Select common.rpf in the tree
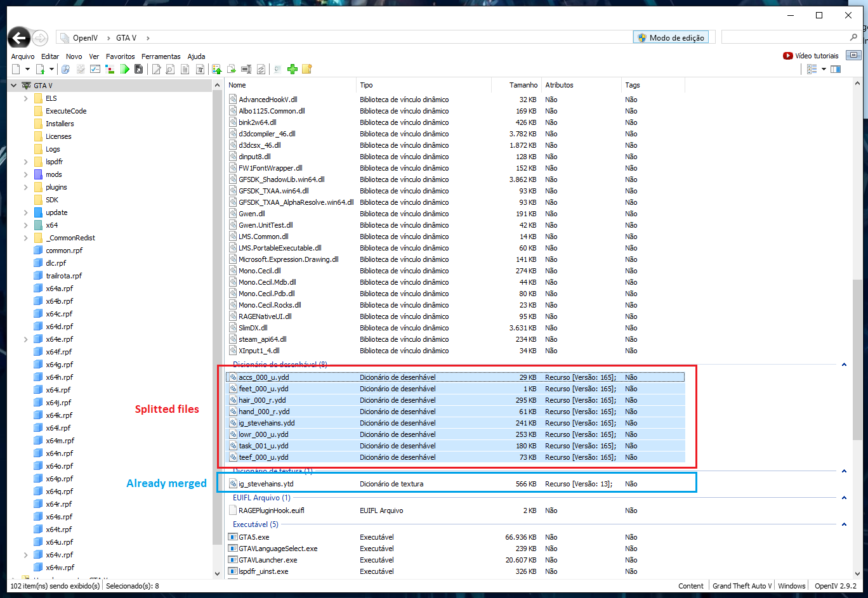This screenshot has width=868, height=598. tap(63, 250)
